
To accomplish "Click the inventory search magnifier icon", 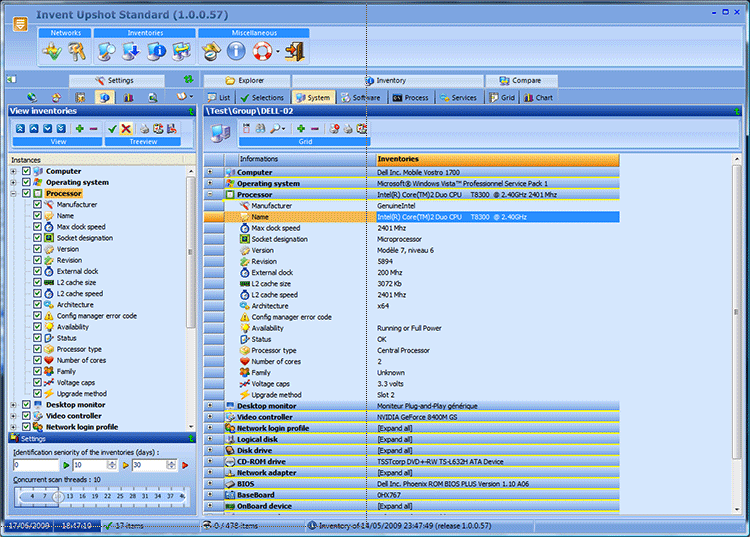I will pyautogui.click(x=106, y=51).
